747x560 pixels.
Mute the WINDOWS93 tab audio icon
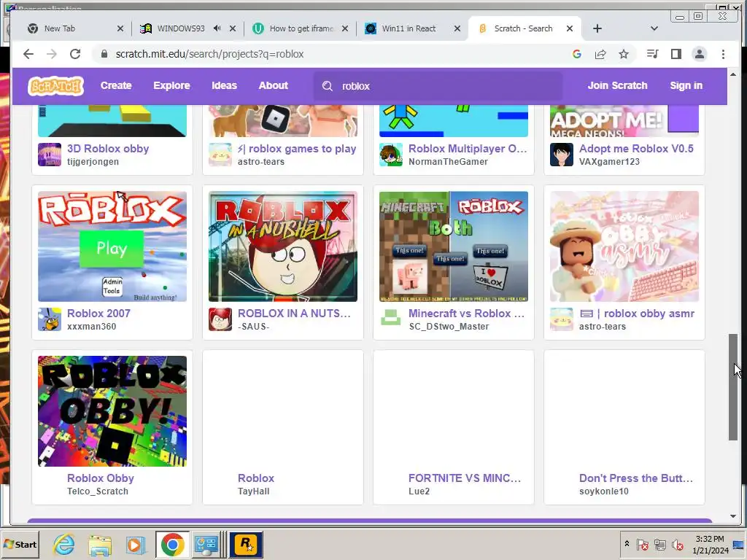217,28
